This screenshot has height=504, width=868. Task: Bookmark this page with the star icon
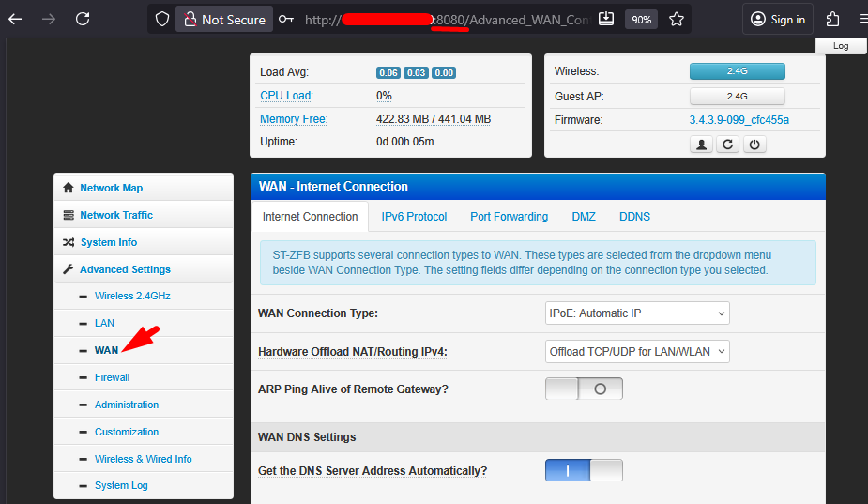click(x=676, y=19)
